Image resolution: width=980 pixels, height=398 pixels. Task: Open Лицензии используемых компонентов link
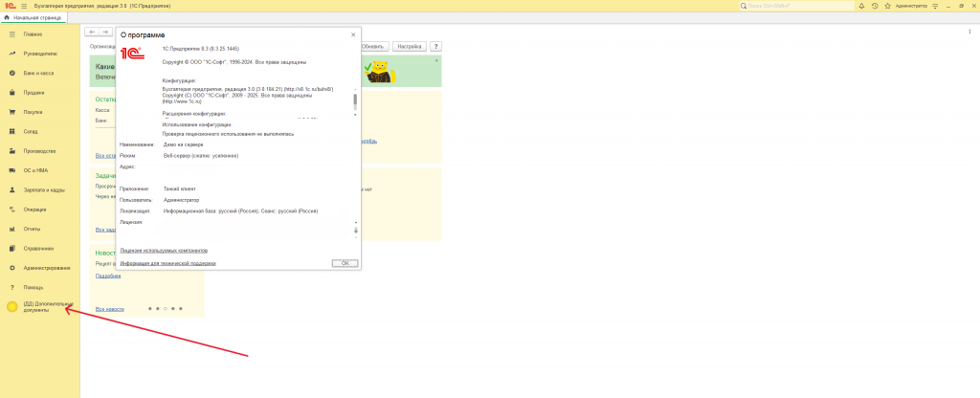coord(164,251)
